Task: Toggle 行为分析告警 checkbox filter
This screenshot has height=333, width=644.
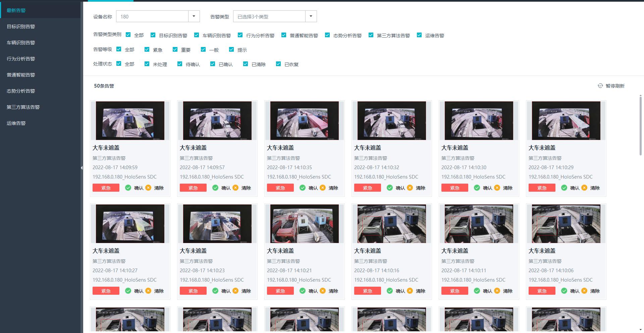Action: (x=240, y=35)
